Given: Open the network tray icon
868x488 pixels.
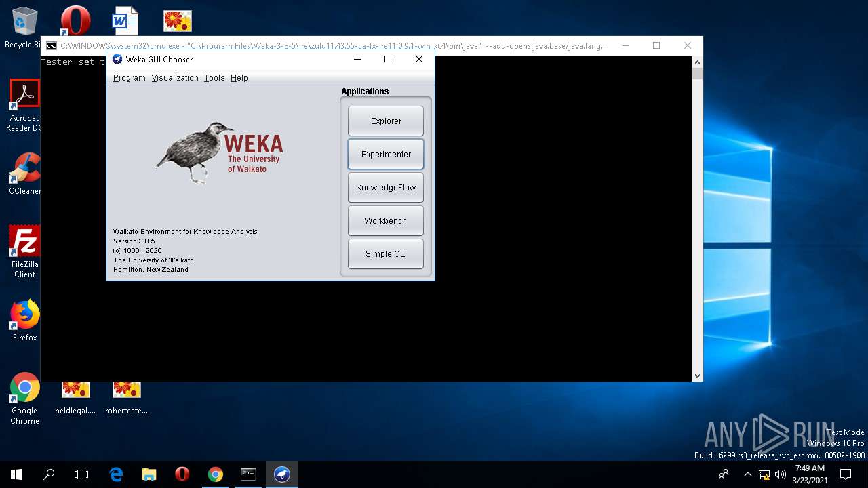Looking at the screenshot, I should [x=764, y=474].
